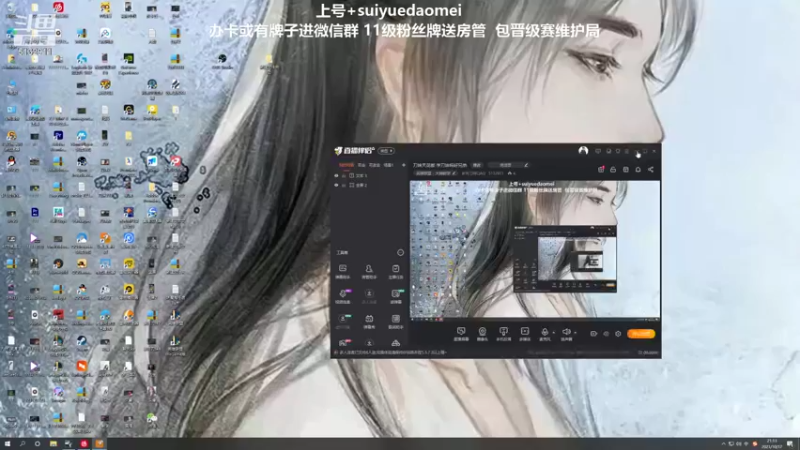Click the first category tag under stream title
The width and height of the screenshot is (800, 450).
click(423, 173)
